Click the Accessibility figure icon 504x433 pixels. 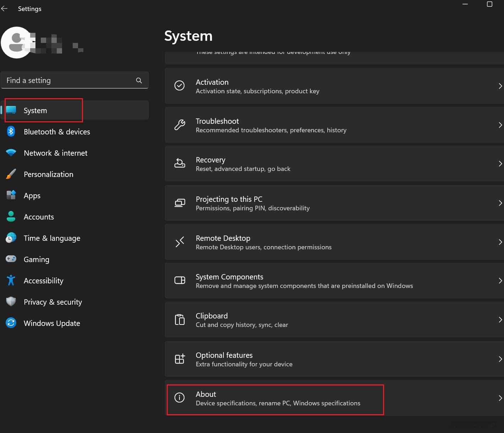pos(11,280)
